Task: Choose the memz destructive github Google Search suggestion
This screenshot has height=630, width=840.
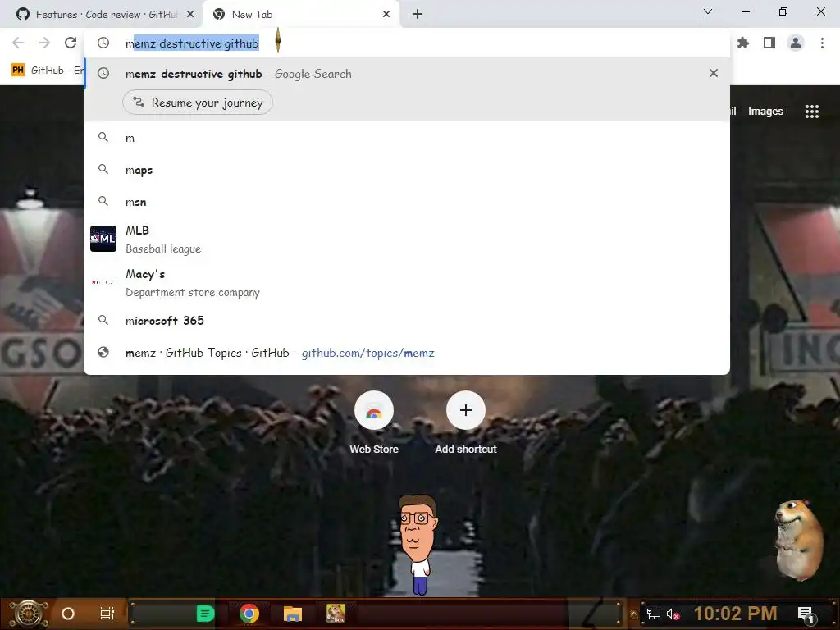Action: (x=407, y=74)
